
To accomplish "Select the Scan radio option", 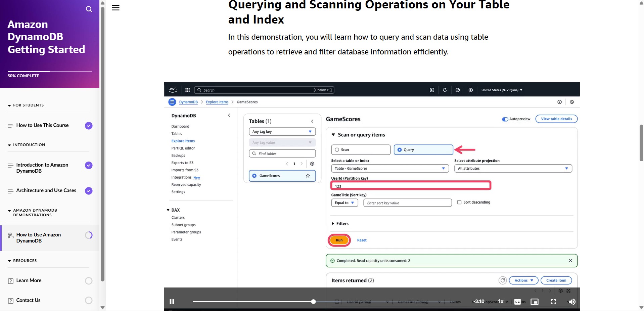I will 361,150.
